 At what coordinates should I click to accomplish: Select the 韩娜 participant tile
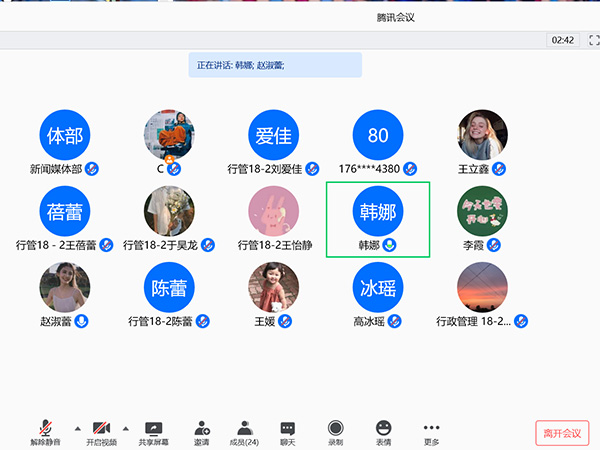pos(378,218)
